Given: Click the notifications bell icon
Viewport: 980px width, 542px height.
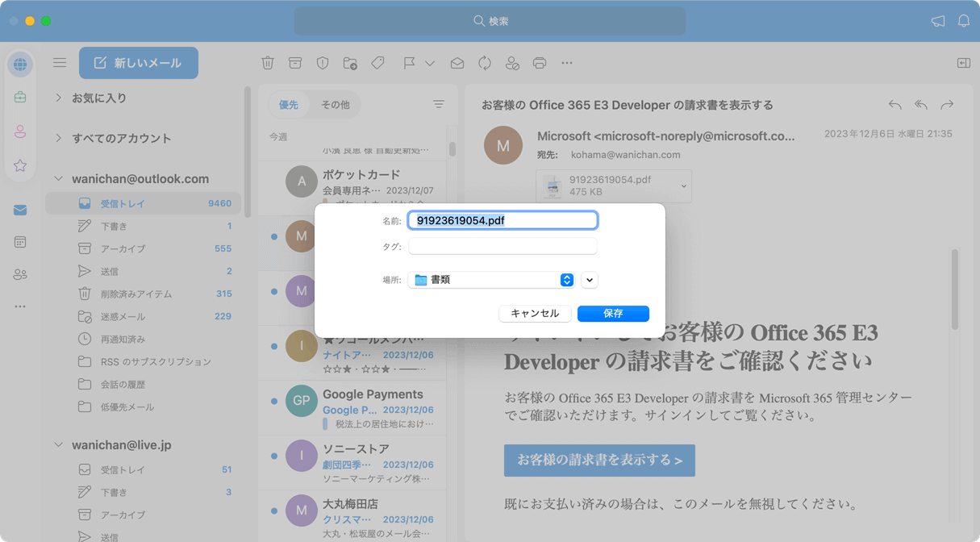Looking at the screenshot, I should point(964,21).
